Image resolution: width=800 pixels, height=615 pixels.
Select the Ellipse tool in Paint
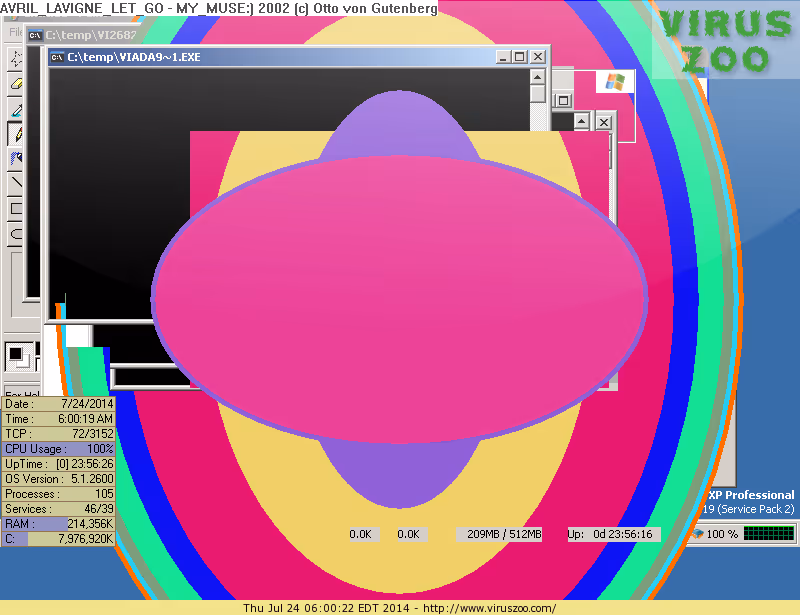coord(16,233)
